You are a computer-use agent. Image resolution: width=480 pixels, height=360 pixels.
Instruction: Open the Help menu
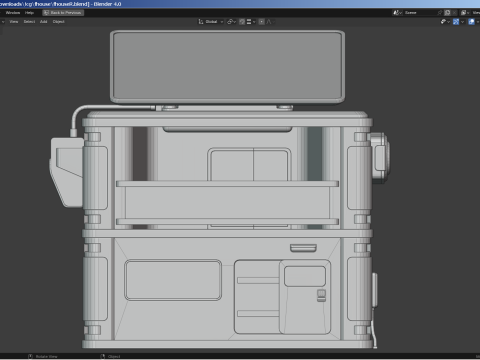coord(29,13)
